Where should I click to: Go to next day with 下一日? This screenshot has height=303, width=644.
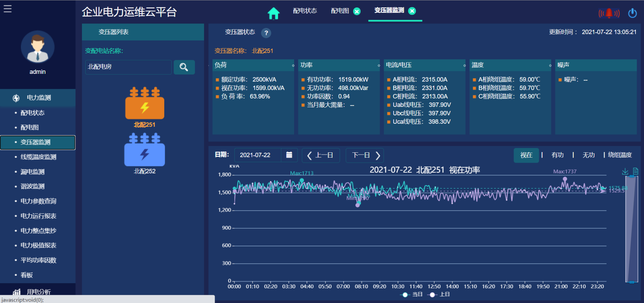pos(365,155)
